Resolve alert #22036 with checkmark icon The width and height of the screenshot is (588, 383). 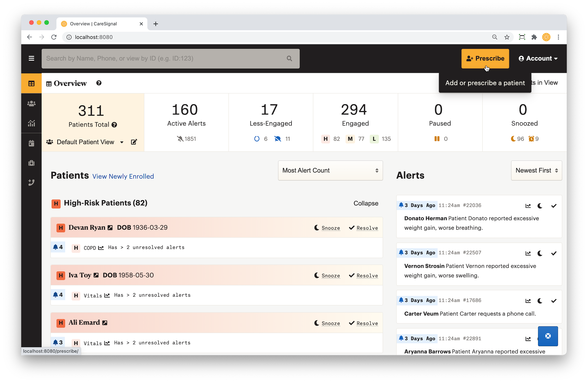pyautogui.click(x=554, y=206)
